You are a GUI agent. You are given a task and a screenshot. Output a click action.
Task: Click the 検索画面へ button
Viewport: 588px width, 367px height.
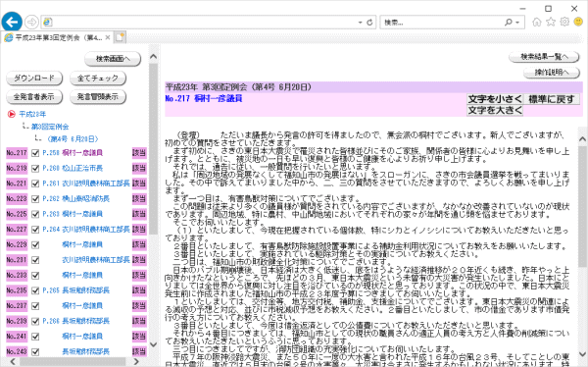(113, 59)
